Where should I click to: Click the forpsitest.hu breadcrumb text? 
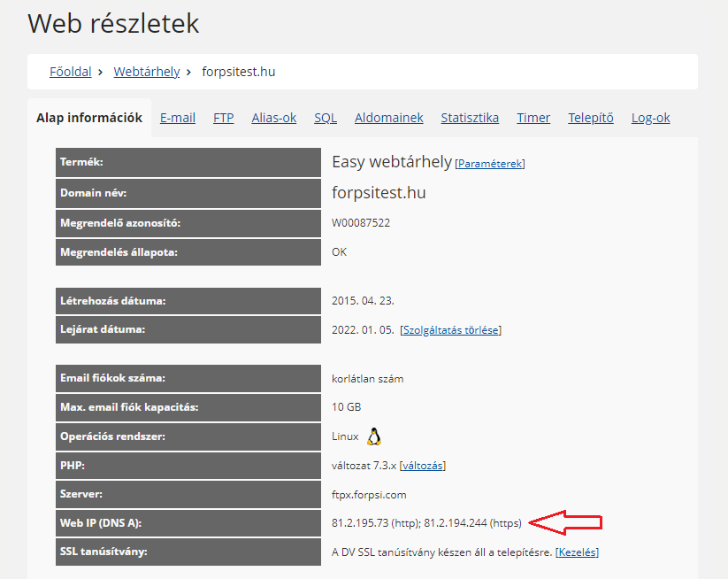(x=239, y=72)
